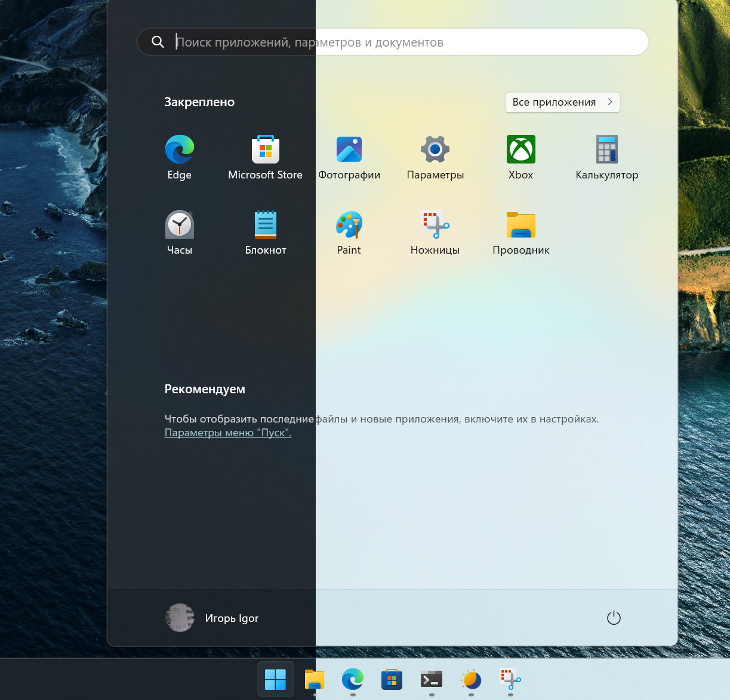This screenshot has width=730, height=700.
Task: Expand the Все приложения list
Action: (562, 102)
